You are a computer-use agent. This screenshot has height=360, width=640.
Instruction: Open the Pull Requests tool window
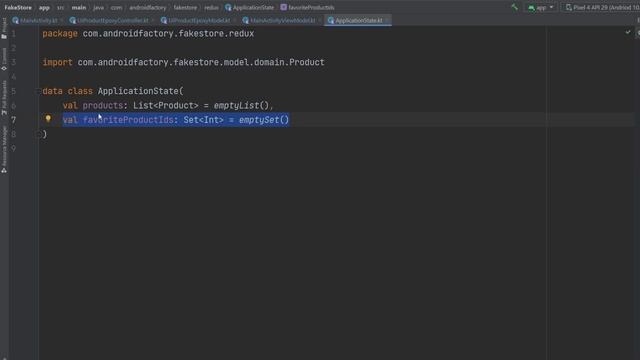pyautogui.click(x=4, y=97)
